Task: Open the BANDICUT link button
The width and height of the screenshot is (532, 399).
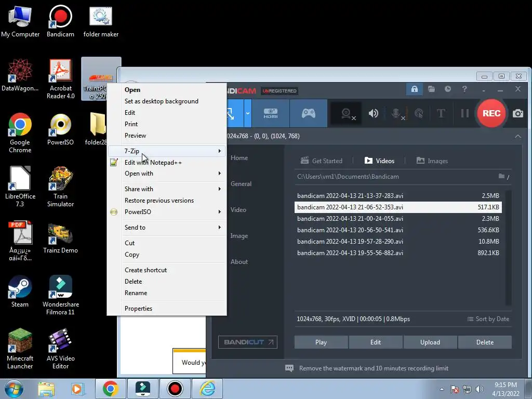Action: coord(248,342)
